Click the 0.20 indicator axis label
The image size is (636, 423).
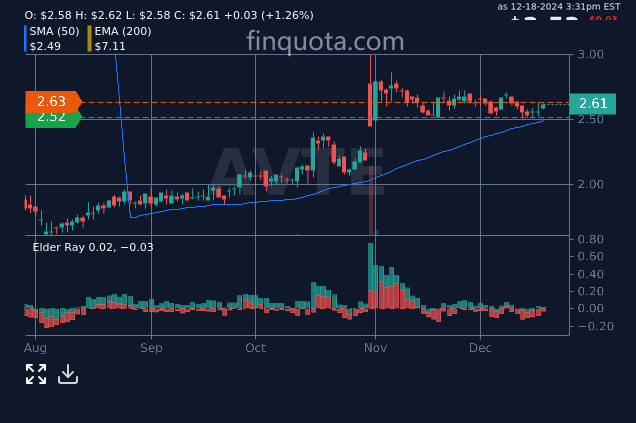click(591, 291)
